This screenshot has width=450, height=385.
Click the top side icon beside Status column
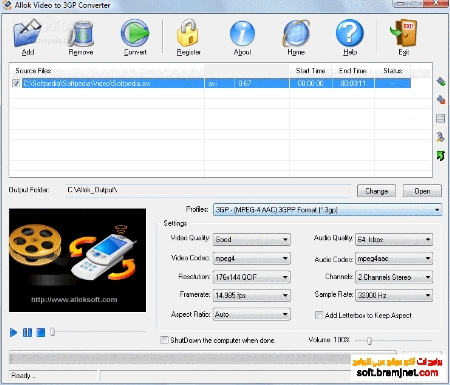441,82
